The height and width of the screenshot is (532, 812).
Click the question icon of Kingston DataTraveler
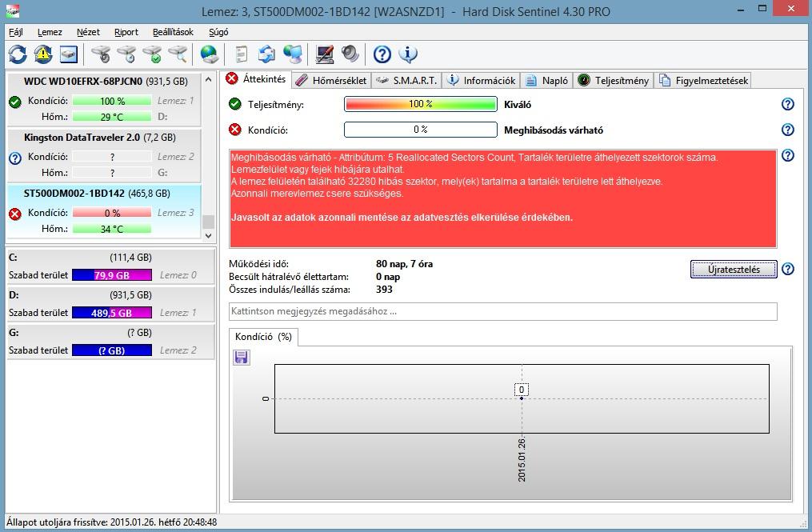15,158
